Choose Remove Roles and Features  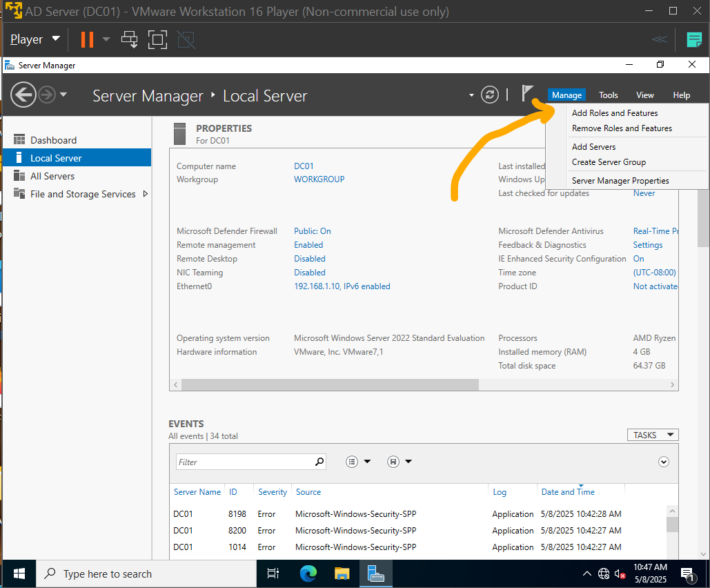pyautogui.click(x=622, y=128)
